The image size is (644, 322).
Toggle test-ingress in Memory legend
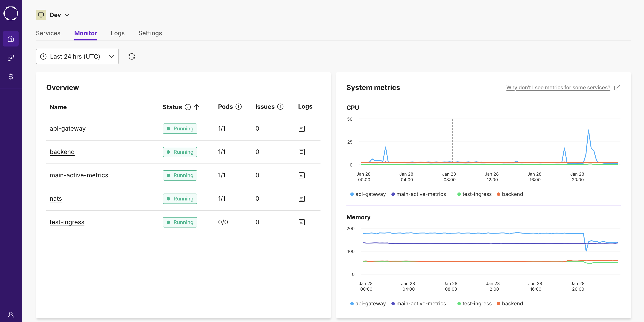click(474, 303)
